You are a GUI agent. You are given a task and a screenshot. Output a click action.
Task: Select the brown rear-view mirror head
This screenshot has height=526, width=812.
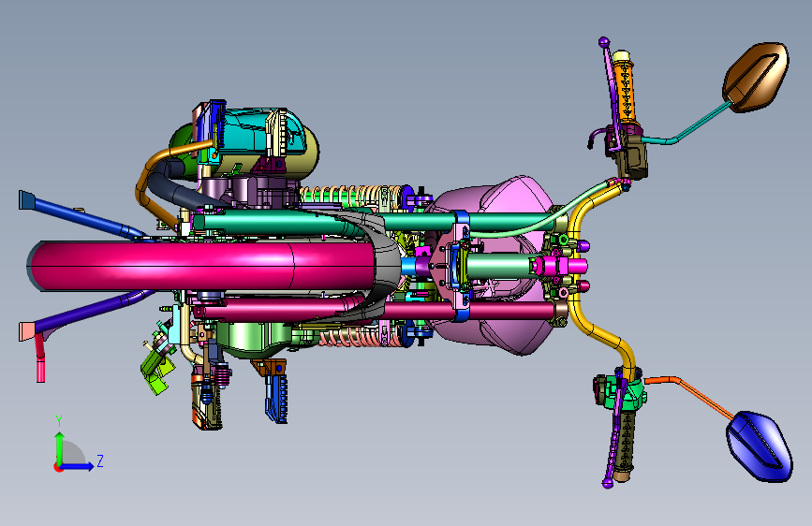pos(756,77)
